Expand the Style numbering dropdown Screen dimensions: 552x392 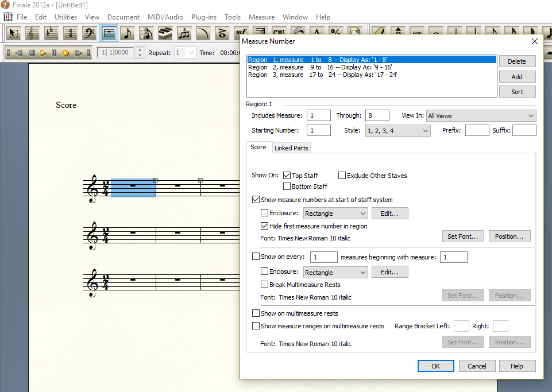pyautogui.click(x=397, y=131)
